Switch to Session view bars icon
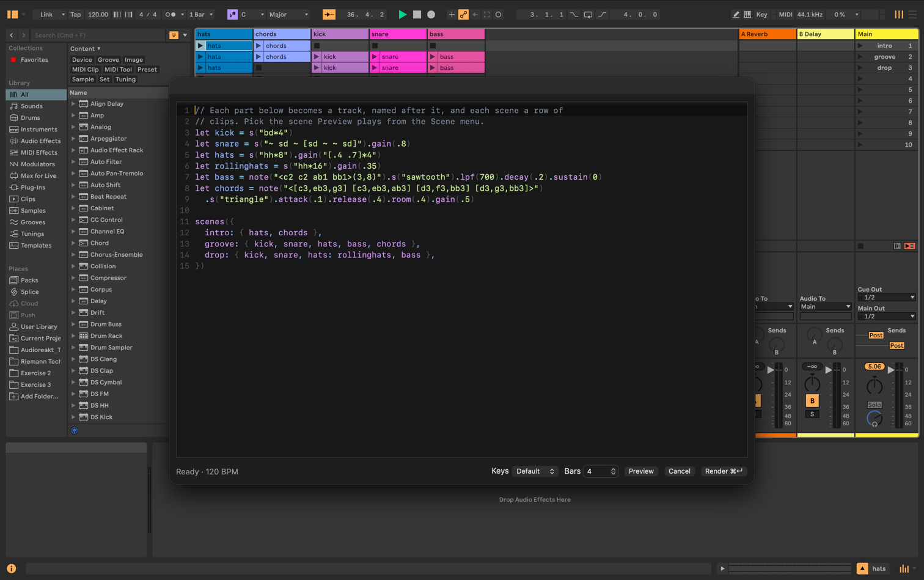 tap(899, 15)
